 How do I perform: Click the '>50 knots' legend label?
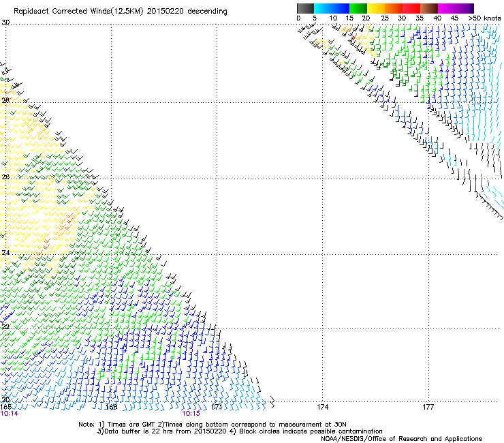point(484,18)
